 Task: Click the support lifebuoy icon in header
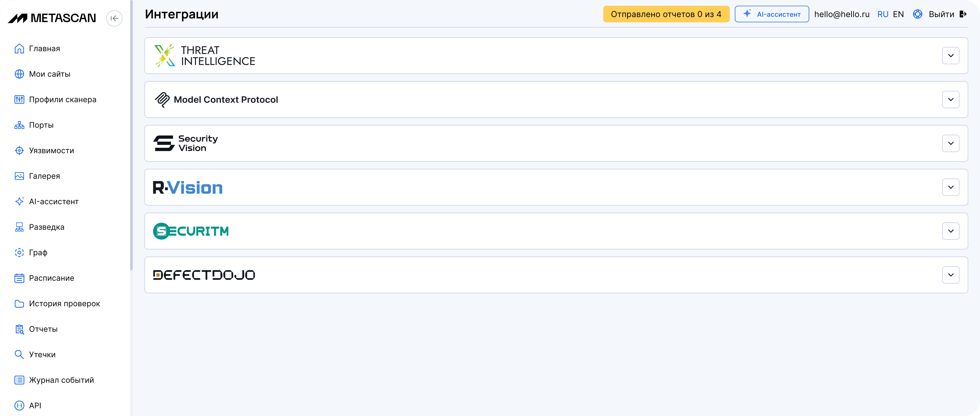point(917,14)
